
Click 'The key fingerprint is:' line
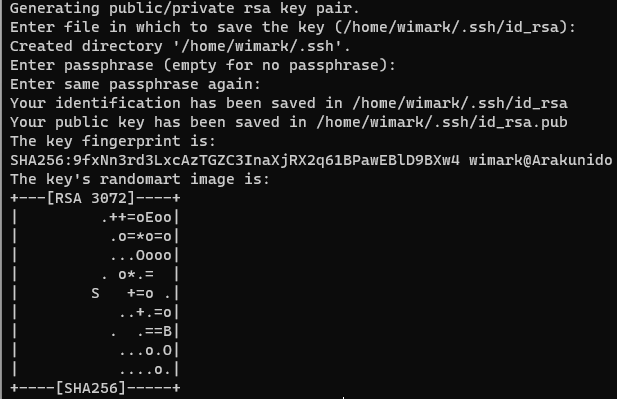[x=113, y=141]
